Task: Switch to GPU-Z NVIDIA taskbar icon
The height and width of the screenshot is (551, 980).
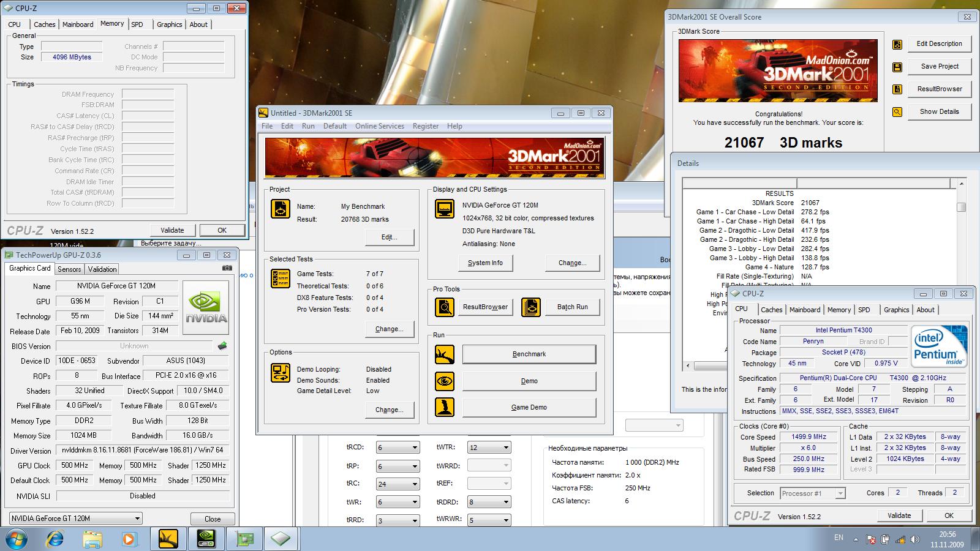Action: pos(206,539)
